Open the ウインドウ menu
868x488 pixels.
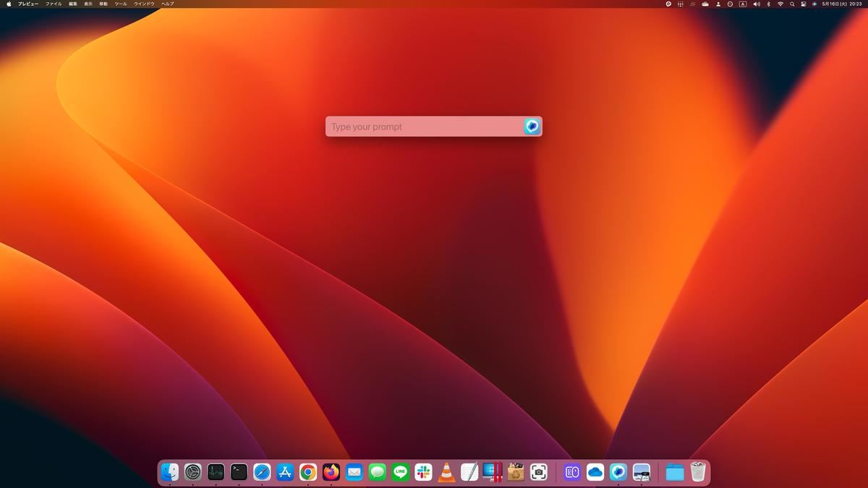pyautogui.click(x=144, y=4)
